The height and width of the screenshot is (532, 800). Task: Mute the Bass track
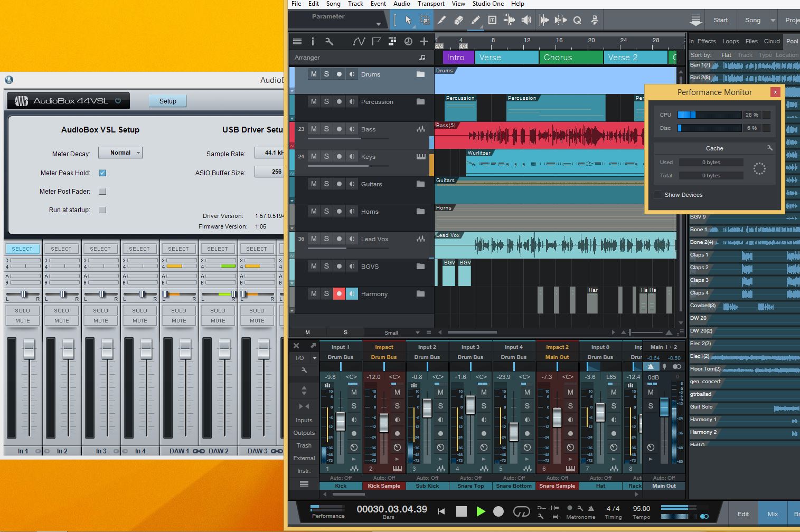(314, 129)
